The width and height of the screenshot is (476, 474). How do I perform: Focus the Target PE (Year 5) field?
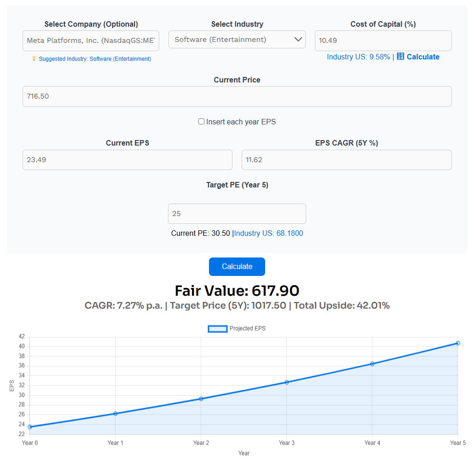point(237,214)
